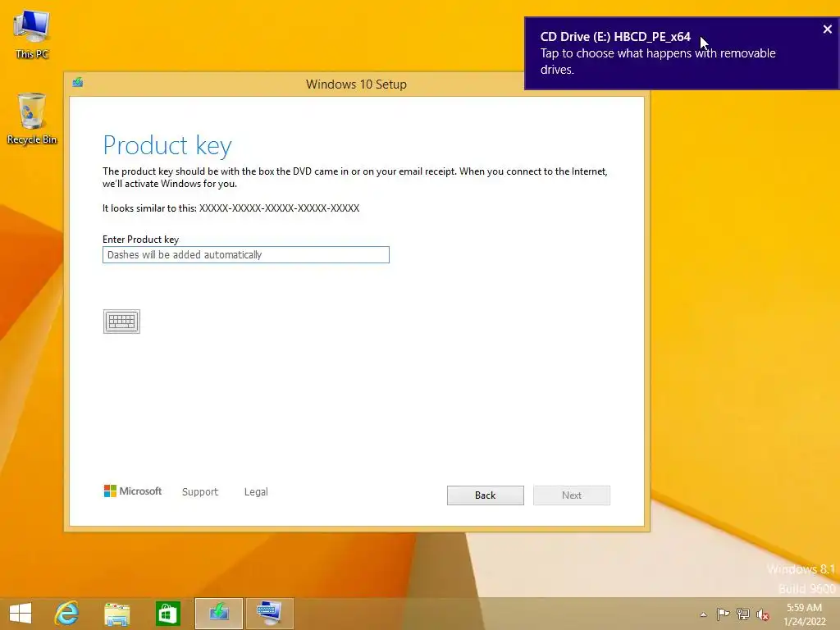Select the Recycle Bin desktop icon
This screenshot has width=840, height=630.
[32, 119]
